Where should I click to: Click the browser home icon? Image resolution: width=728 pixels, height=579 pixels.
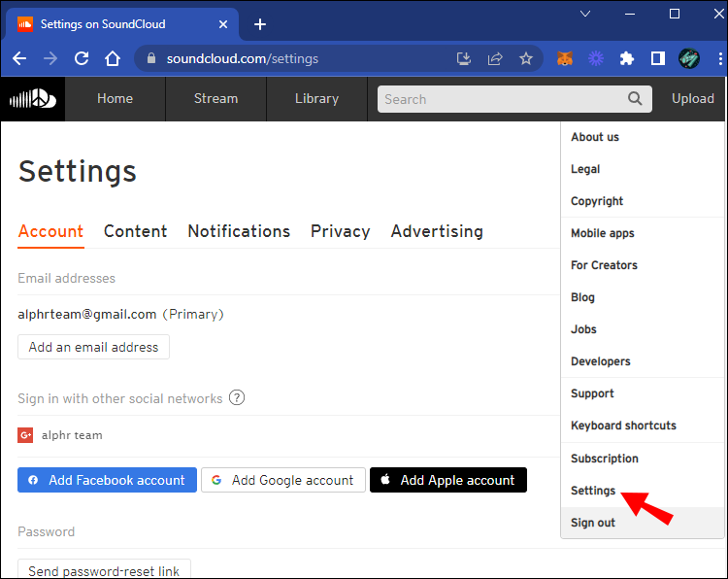click(113, 58)
